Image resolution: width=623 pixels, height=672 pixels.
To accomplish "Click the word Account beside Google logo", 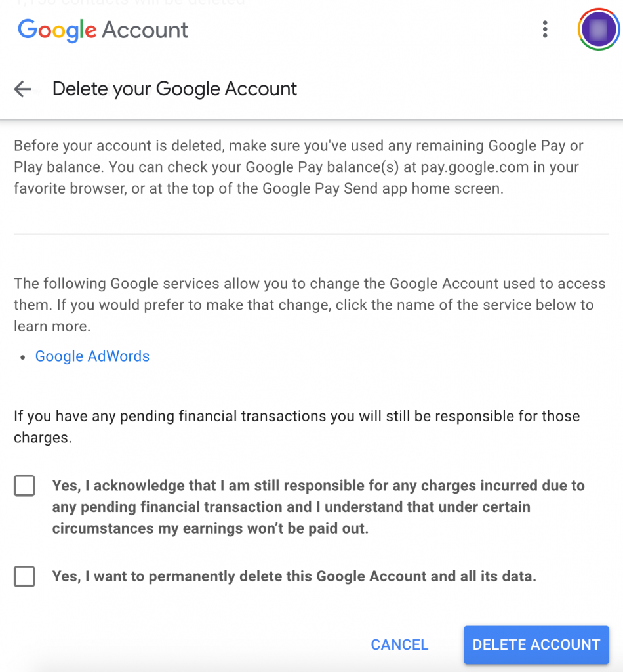I will (145, 30).
